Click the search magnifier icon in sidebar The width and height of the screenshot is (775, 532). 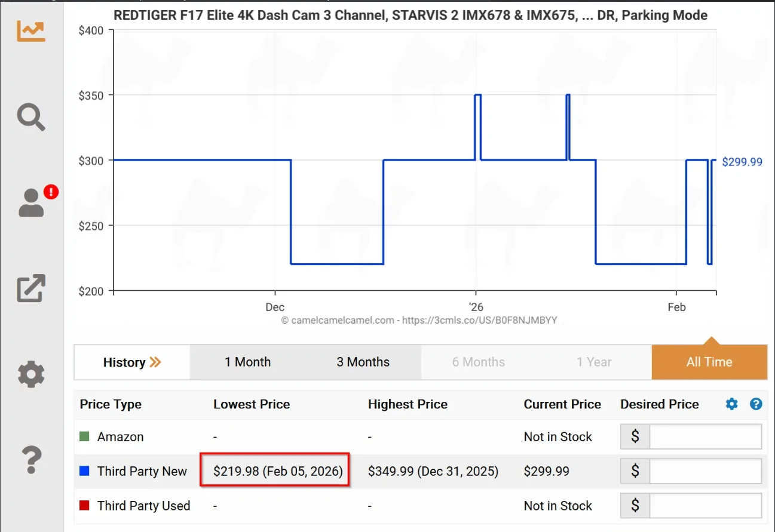31,117
